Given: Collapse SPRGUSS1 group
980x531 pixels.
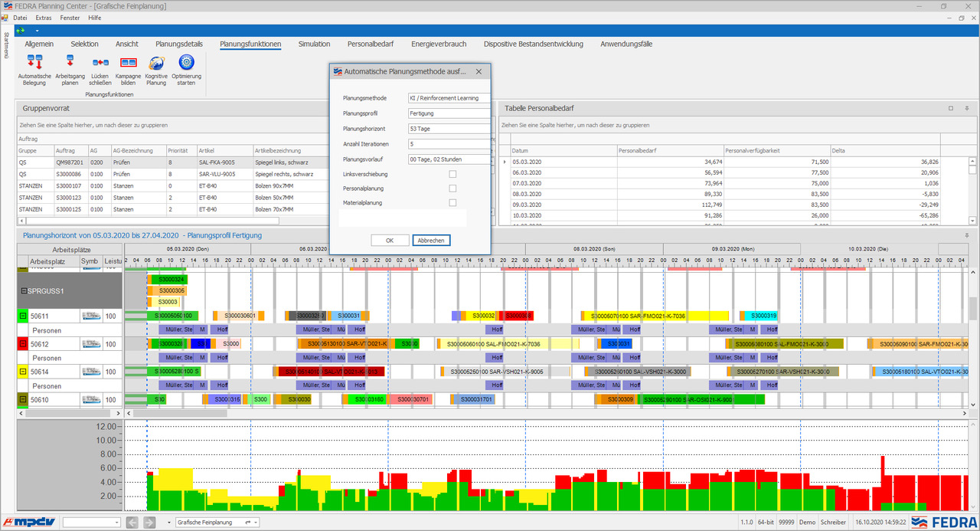Looking at the screenshot, I should pos(24,291).
